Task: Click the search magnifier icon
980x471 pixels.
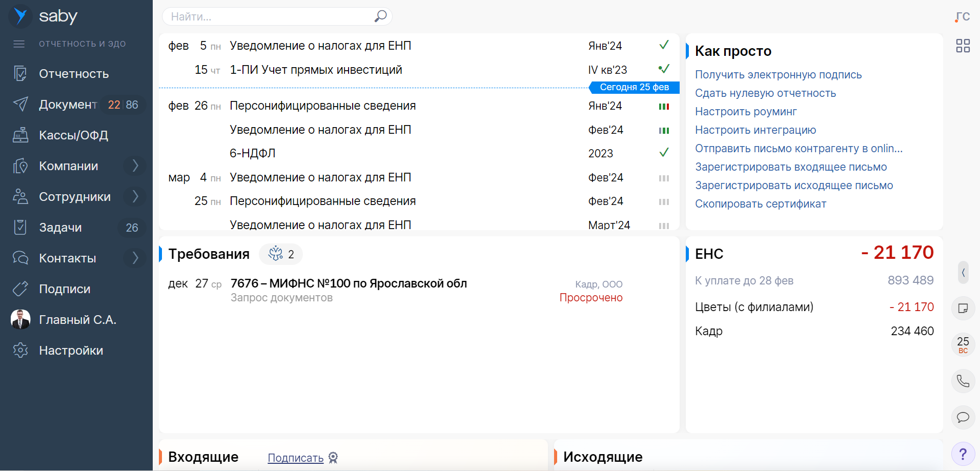Action: 380,16
